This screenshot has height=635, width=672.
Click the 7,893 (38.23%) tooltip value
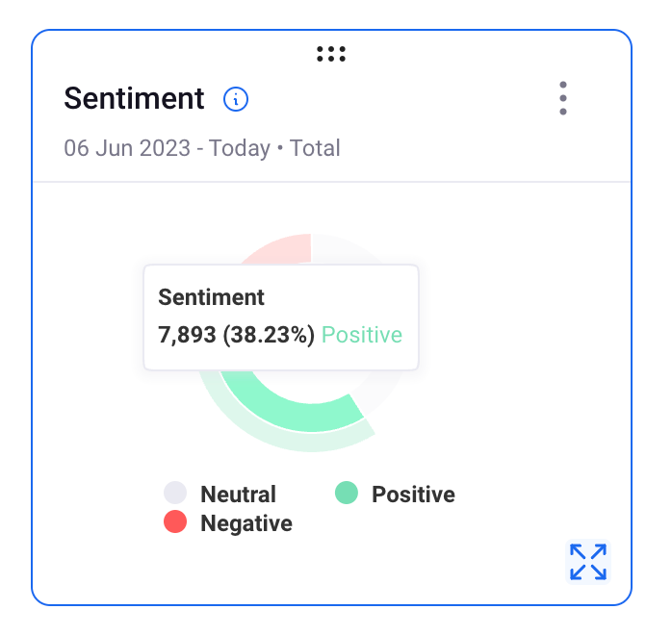(x=237, y=335)
